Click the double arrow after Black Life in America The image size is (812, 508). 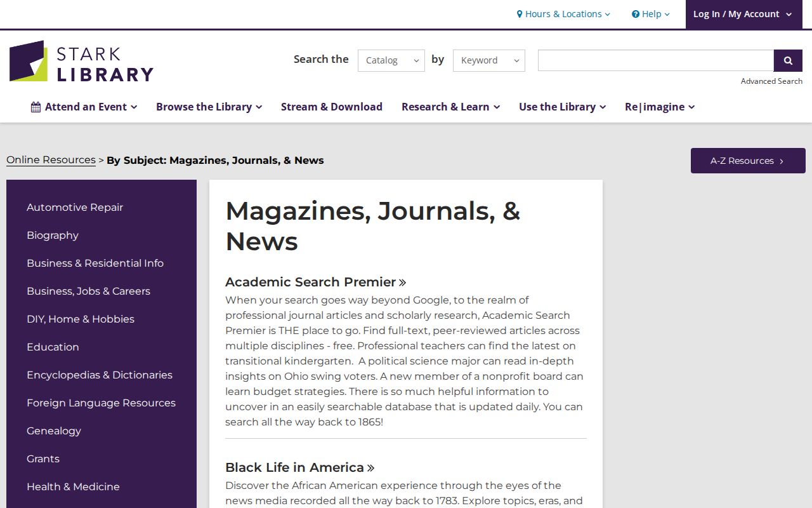pos(370,468)
